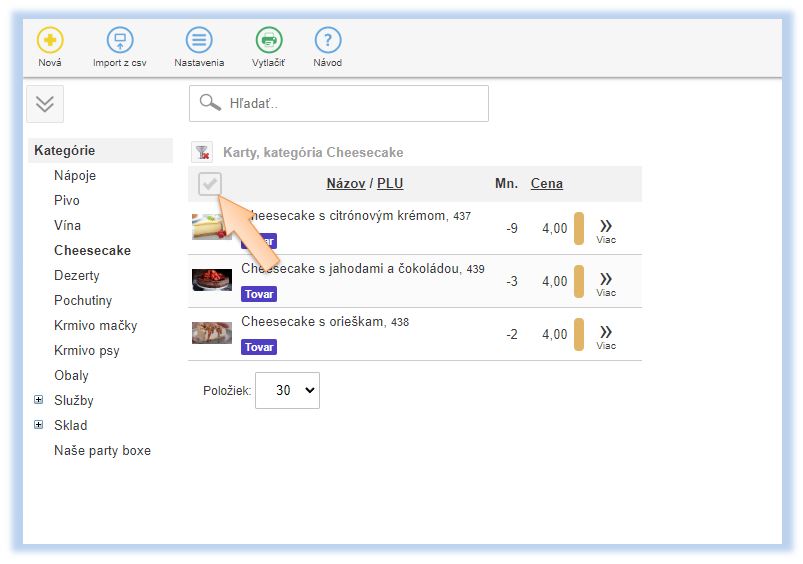Open the Položiek count dropdown
The width and height of the screenshot is (803, 564).
click(287, 391)
